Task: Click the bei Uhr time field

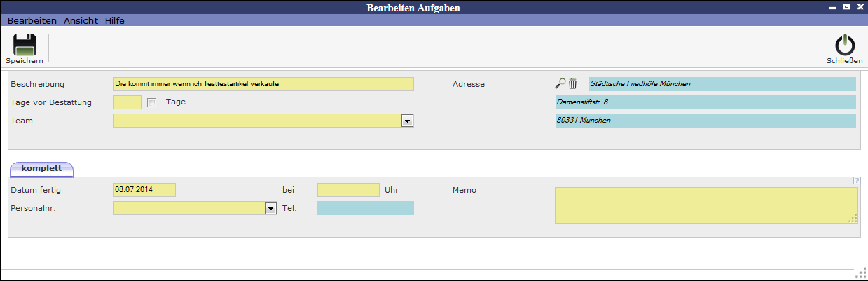Action: (347, 190)
